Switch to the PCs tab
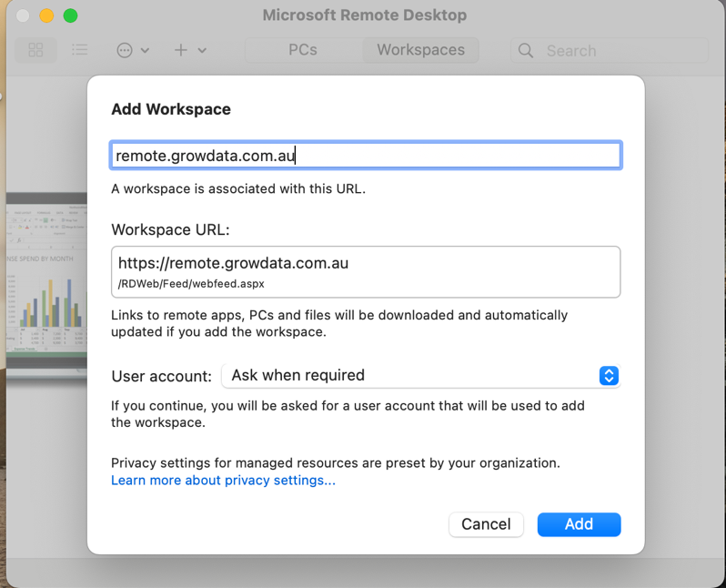Image resolution: width=726 pixels, height=588 pixels. click(x=303, y=50)
